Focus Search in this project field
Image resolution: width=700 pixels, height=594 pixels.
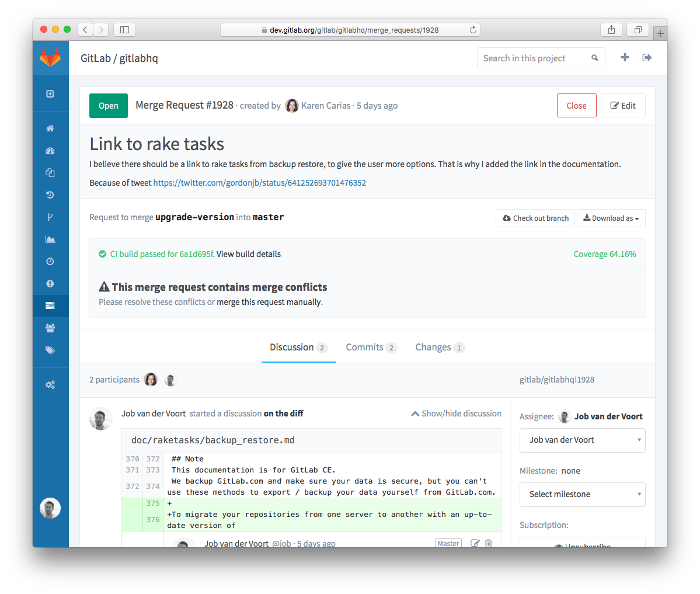pyautogui.click(x=541, y=58)
